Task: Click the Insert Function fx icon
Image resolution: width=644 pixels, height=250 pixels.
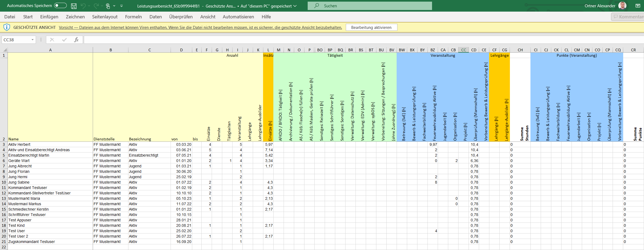Action: click(x=76, y=40)
